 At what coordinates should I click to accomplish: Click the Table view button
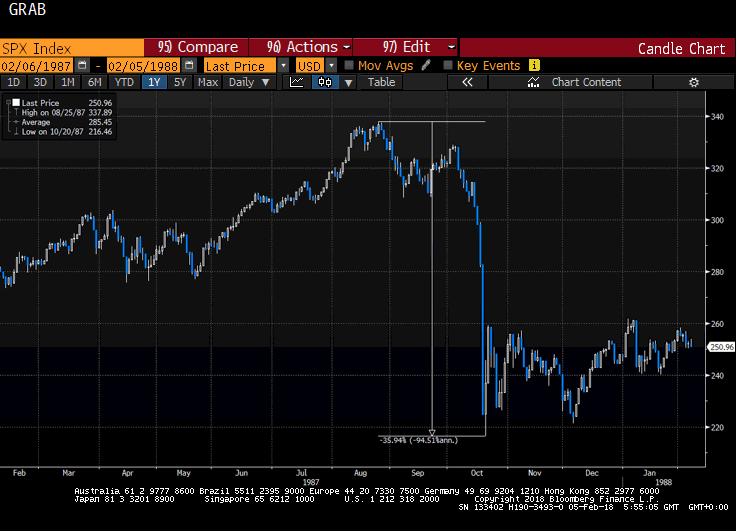(x=381, y=82)
